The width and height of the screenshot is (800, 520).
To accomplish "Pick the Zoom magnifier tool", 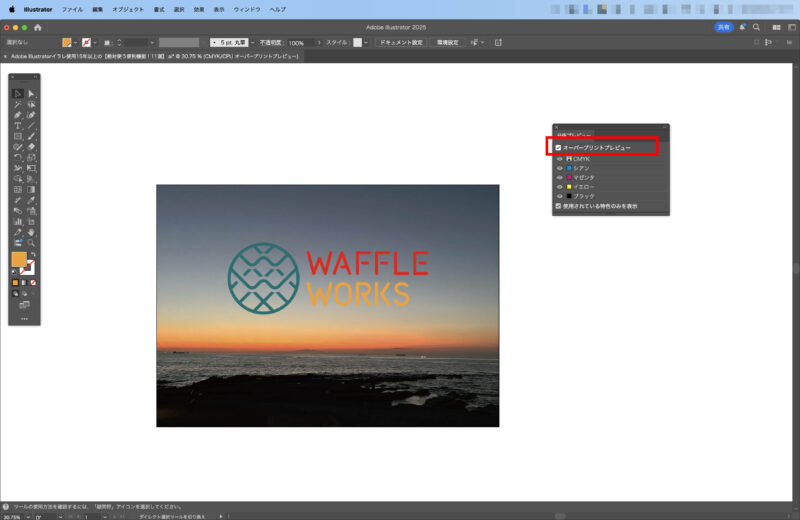I will coord(31,242).
